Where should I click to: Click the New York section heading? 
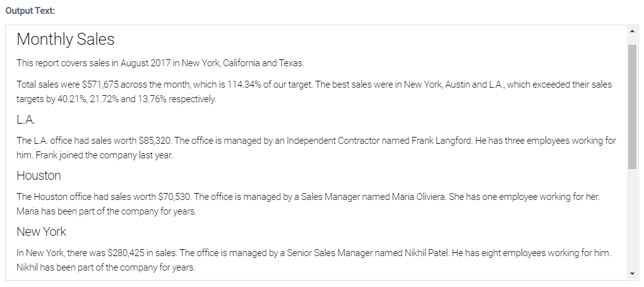point(41,231)
